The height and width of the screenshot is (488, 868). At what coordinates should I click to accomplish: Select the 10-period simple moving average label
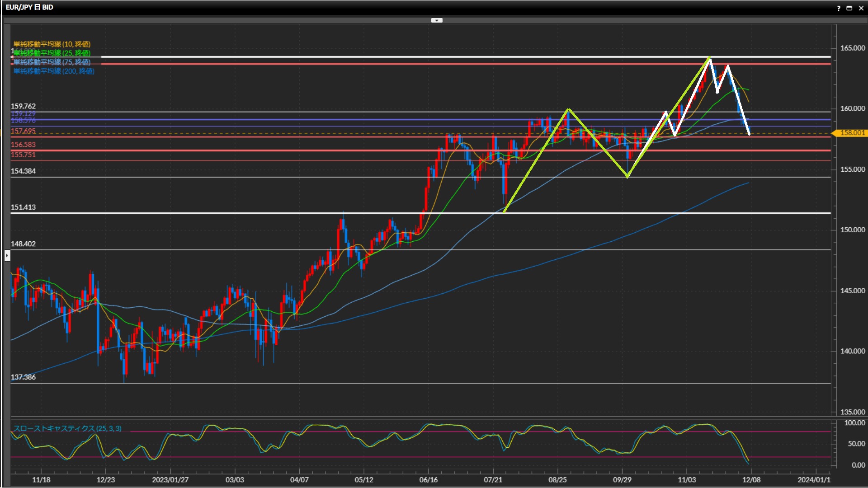tap(52, 44)
